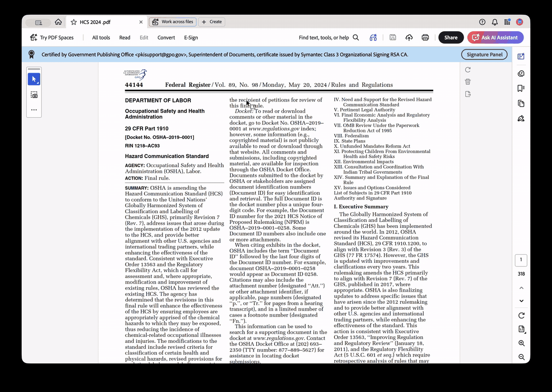Click page number '44144' in header
This screenshot has height=392, width=552.
pyautogui.click(x=134, y=85)
